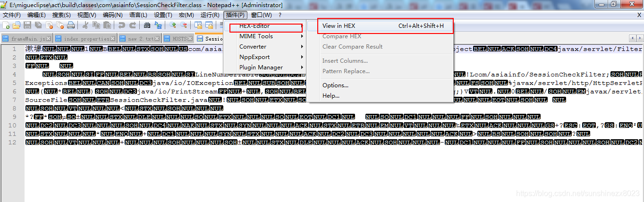Open the 宏(M) menu
This screenshot has height=202, width=644.
(x=186, y=15)
